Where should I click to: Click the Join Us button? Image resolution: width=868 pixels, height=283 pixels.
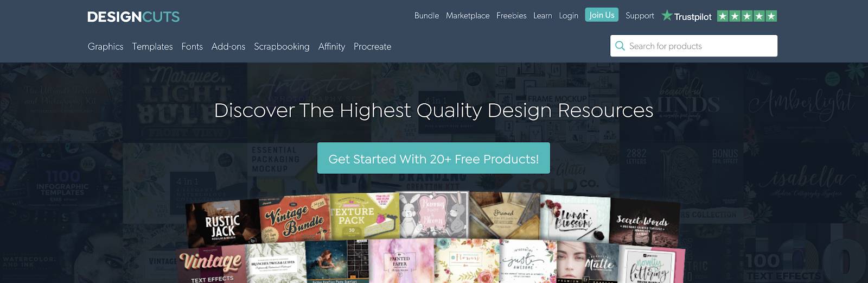click(x=602, y=15)
